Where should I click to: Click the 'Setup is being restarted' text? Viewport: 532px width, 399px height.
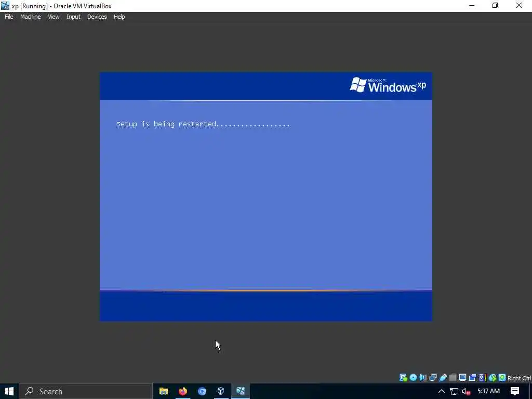tap(203, 124)
